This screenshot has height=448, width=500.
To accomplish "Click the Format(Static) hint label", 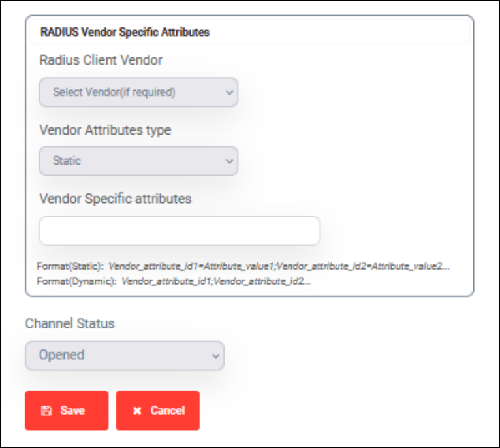I will 70,266.
